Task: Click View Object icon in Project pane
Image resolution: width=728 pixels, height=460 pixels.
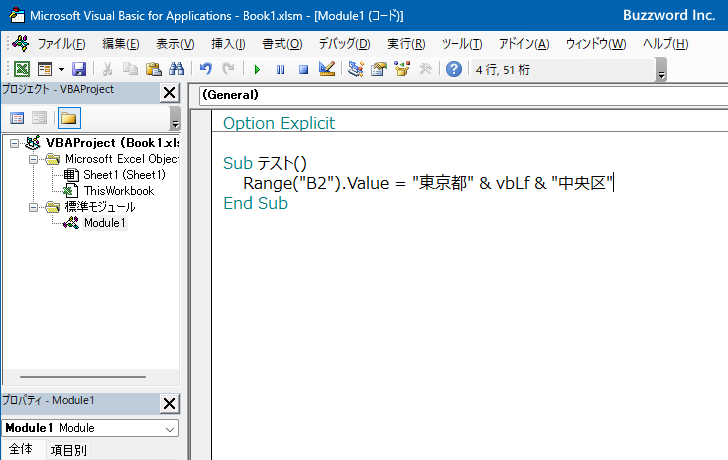Action: click(x=39, y=118)
